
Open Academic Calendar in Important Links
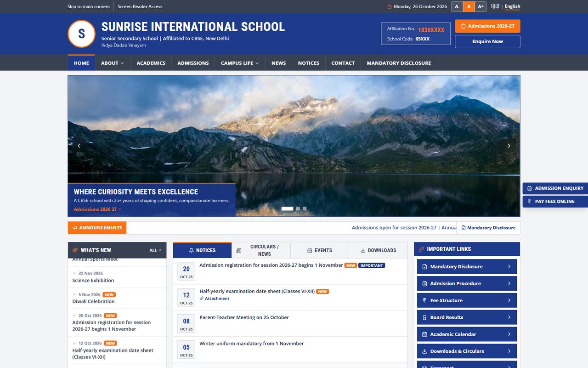467,334
